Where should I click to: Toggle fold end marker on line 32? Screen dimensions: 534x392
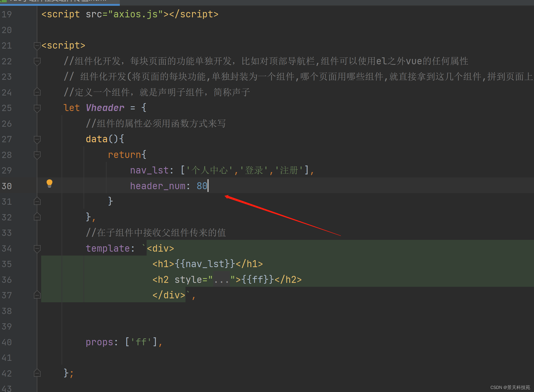click(37, 217)
